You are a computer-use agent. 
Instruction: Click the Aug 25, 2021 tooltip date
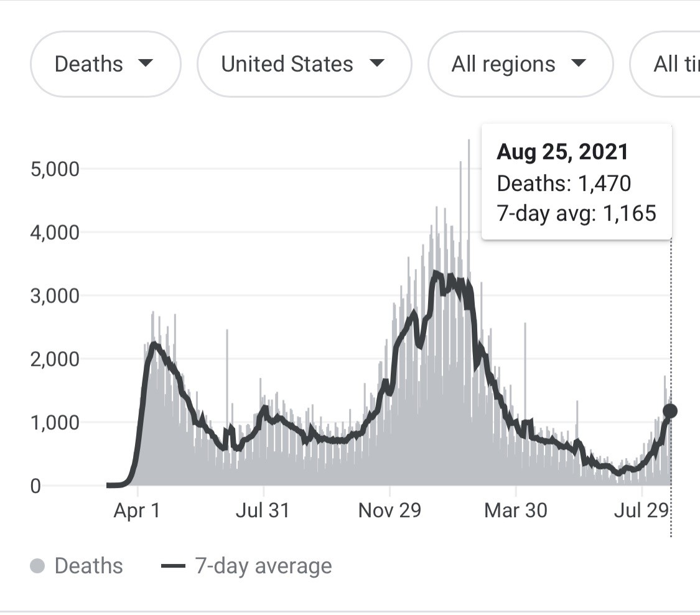coord(562,153)
